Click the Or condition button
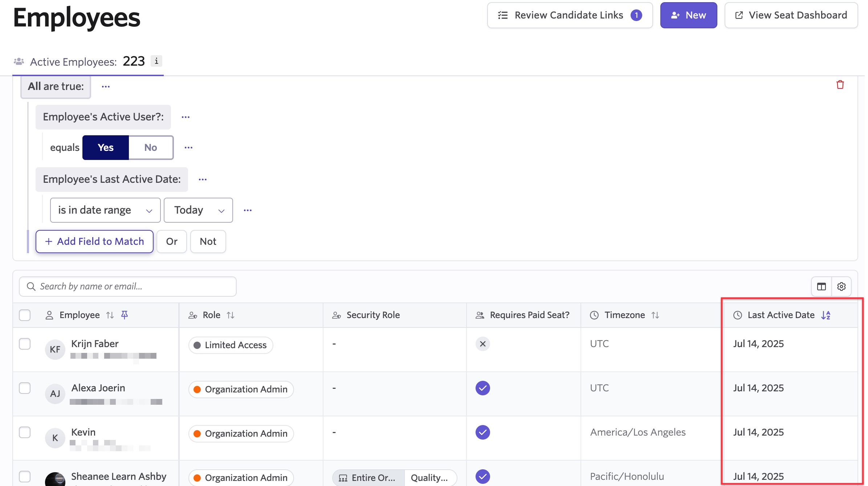Viewport: 868px width, 486px height. pos(172,242)
